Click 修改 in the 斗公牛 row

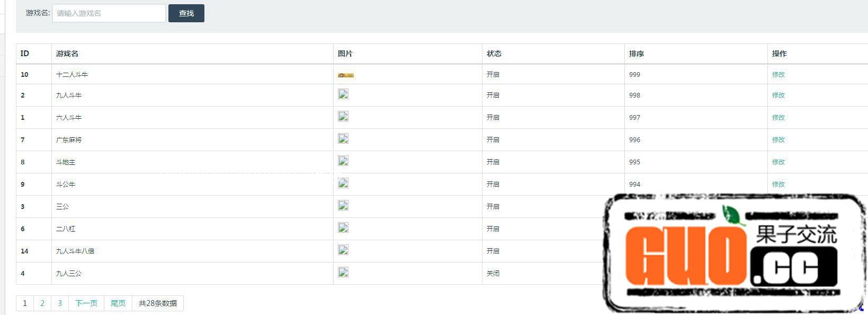coord(778,185)
